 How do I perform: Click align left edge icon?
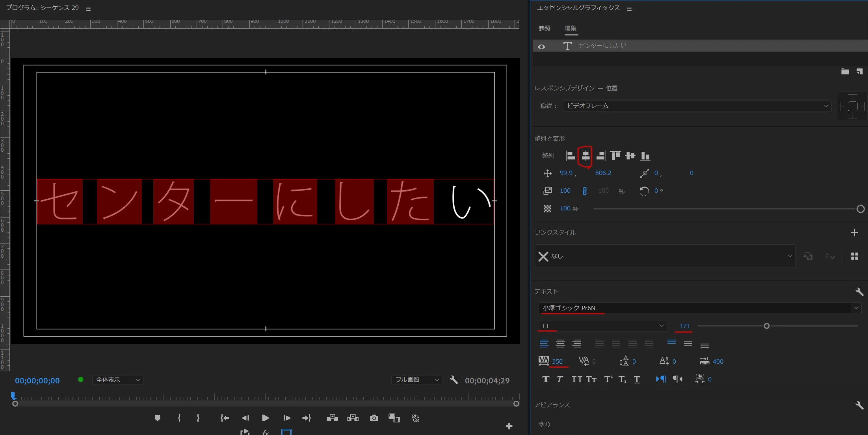(x=570, y=156)
